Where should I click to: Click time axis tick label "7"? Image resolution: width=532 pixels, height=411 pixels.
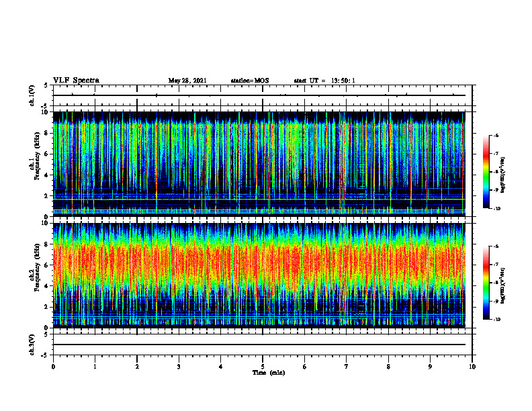pyautogui.click(x=347, y=367)
